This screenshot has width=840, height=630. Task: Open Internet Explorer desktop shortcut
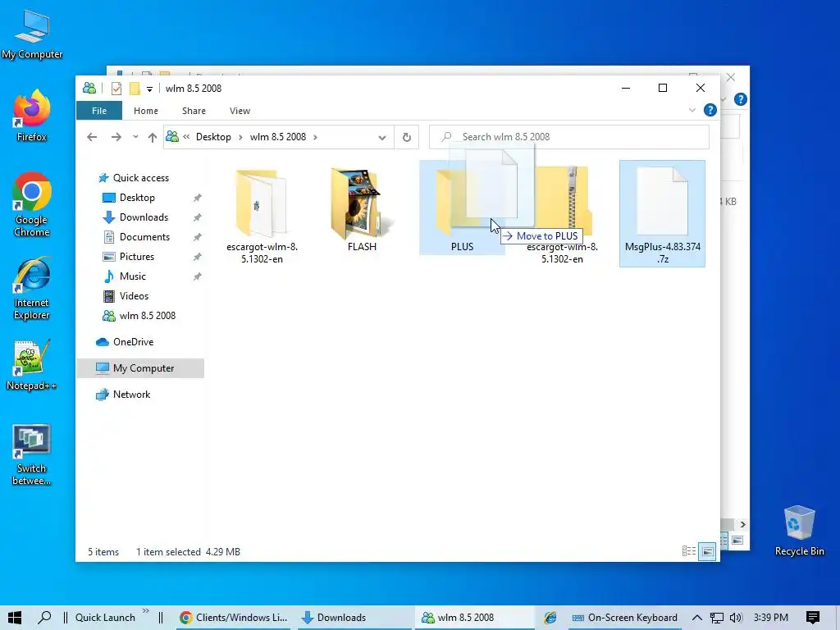[x=32, y=288]
